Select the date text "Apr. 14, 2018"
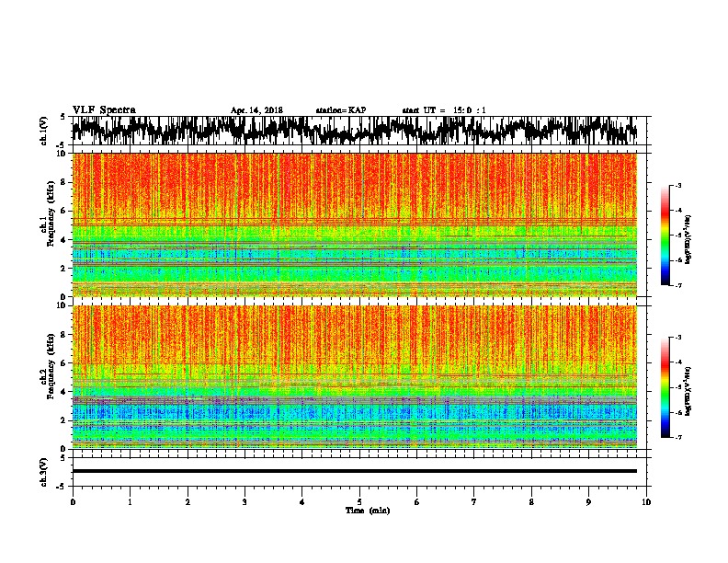Screen dimensions: 728x563 coord(256,110)
